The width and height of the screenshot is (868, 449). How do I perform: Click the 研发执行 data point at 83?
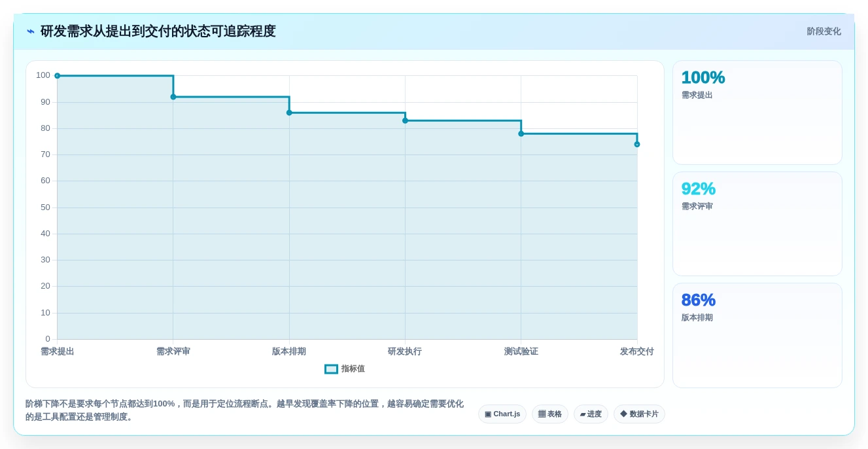coord(405,120)
